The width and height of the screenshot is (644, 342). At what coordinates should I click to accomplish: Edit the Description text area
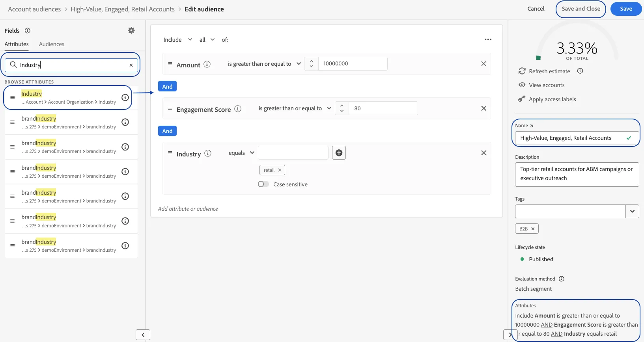click(x=577, y=174)
